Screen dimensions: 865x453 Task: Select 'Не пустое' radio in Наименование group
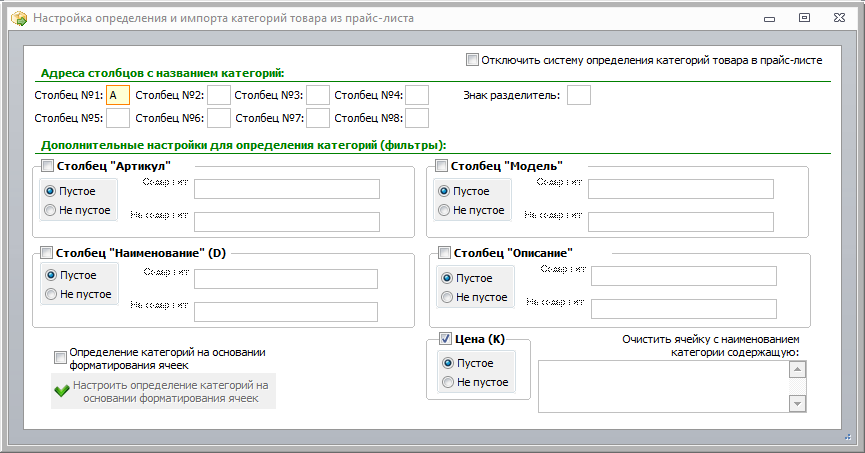tap(51, 294)
